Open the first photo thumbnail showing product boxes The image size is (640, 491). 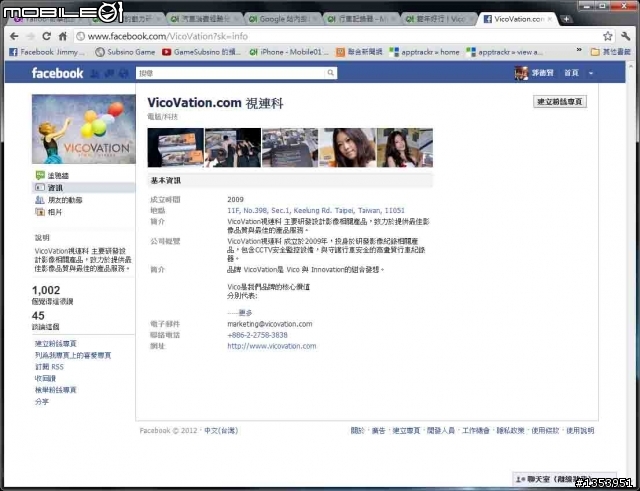(x=176, y=147)
